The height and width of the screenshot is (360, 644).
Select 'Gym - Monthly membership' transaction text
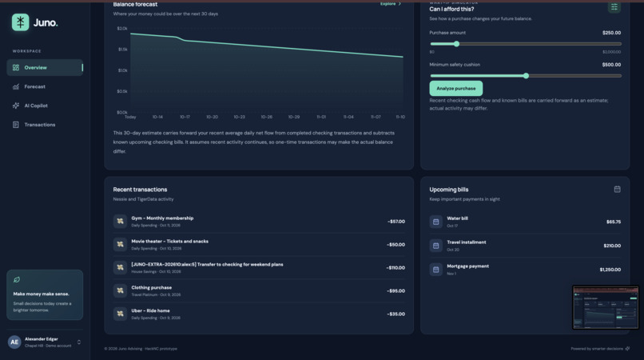click(x=162, y=218)
